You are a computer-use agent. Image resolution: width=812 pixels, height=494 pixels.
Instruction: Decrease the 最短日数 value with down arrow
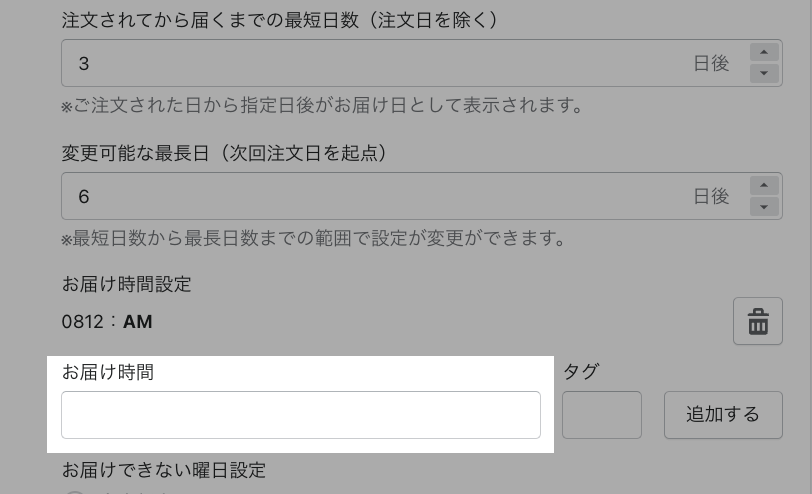tap(764, 73)
